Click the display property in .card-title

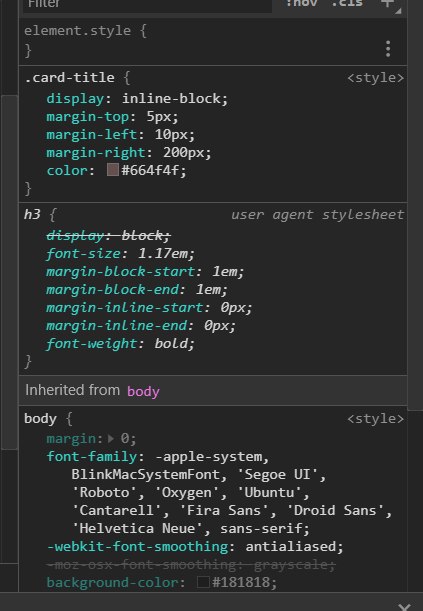coord(75,99)
